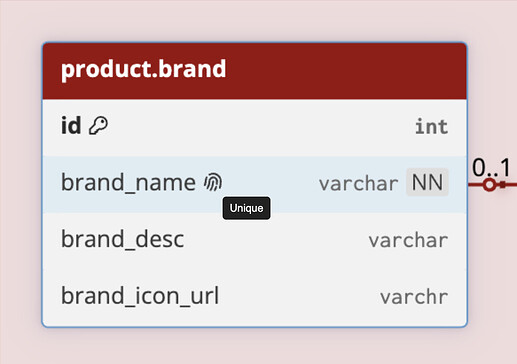Click the varchr type of brand_icon_url

click(414, 297)
